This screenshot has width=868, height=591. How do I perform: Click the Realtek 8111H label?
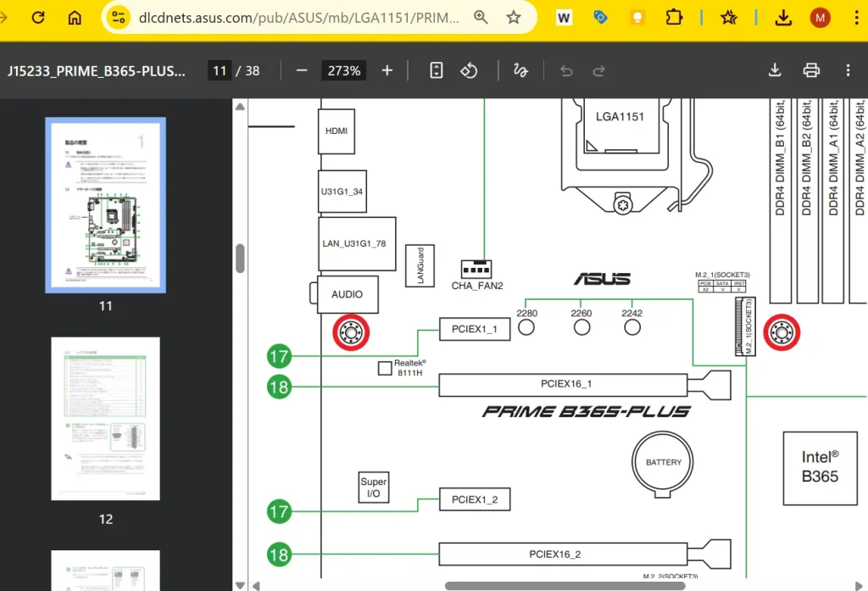click(x=409, y=368)
